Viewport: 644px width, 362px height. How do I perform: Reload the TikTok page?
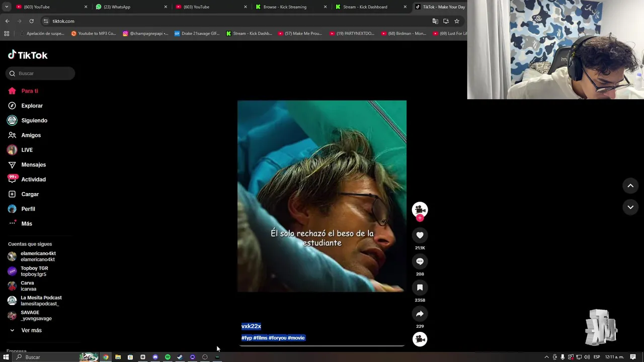(x=31, y=21)
